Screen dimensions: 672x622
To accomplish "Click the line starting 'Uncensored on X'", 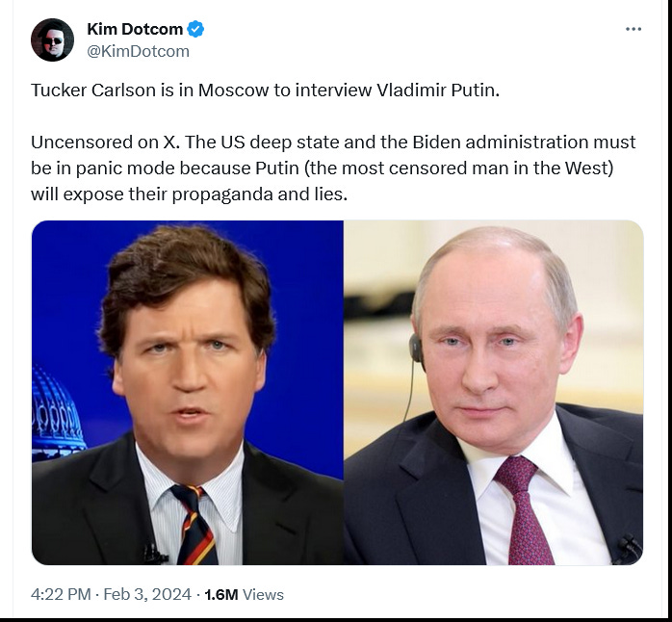I will [x=333, y=142].
